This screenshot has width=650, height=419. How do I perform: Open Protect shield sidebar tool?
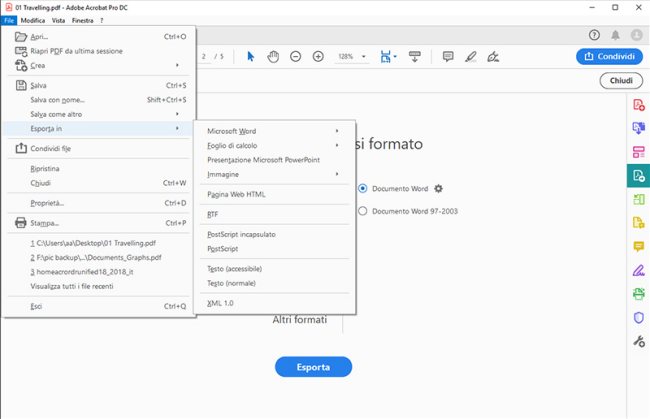click(638, 317)
